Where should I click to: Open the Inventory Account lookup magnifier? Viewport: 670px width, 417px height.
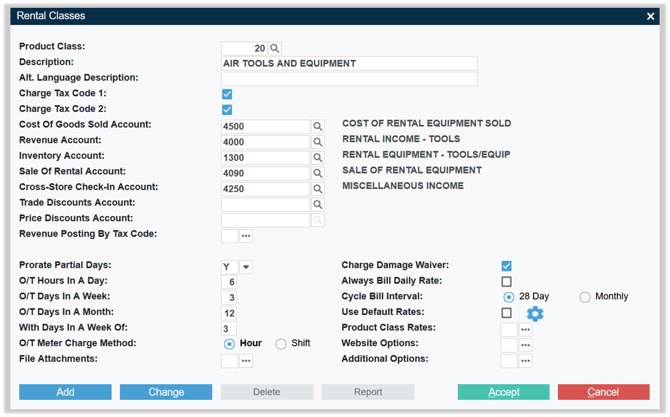(x=318, y=158)
